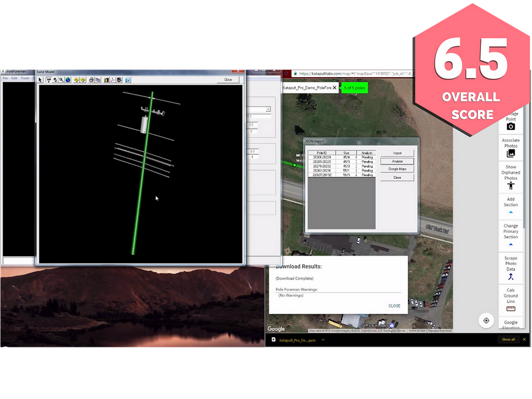Viewport: 532px width, 399px height.
Task: Select the pole row with size 50/3
Action: tap(341, 175)
